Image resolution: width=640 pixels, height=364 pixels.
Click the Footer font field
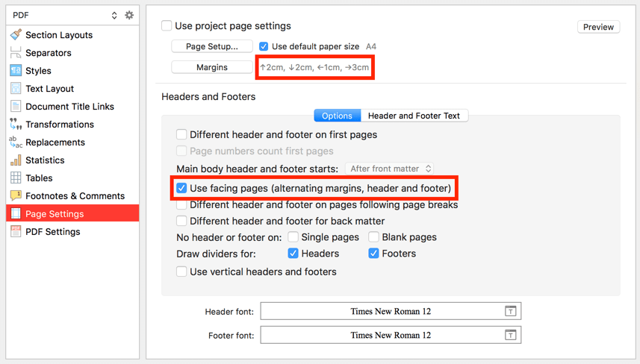391,335
